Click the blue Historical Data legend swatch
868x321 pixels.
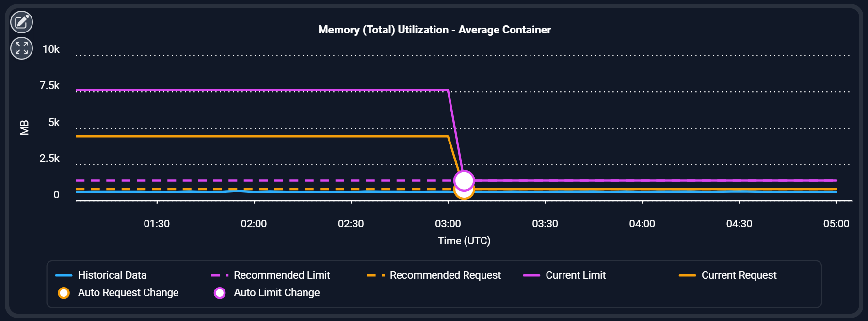pos(64,275)
